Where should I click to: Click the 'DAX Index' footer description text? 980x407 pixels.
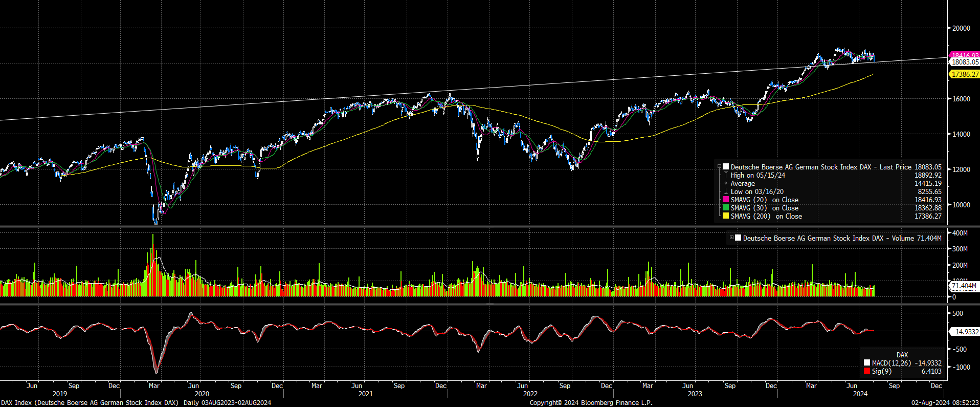click(x=90, y=403)
